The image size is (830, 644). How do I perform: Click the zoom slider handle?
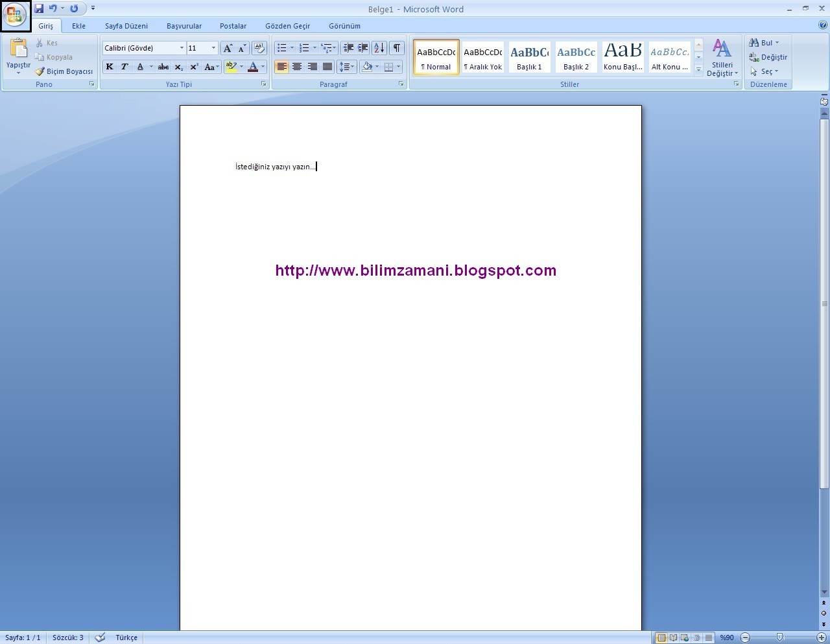[x=779, y=638]
